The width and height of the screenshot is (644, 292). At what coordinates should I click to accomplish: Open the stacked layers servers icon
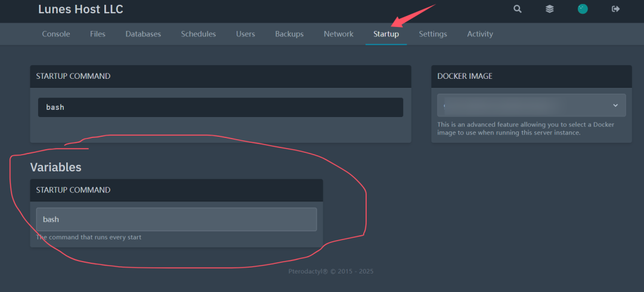pyautogui.click(x=550, y=9)
